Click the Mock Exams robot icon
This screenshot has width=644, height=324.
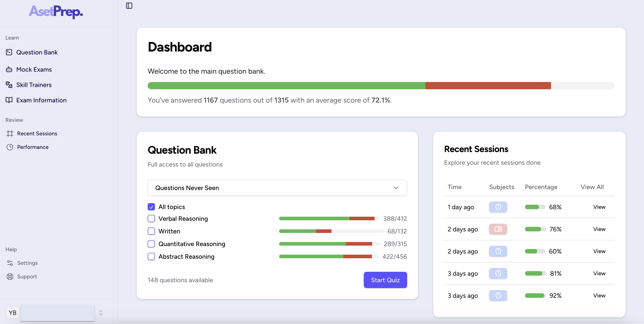coord(9,69)
